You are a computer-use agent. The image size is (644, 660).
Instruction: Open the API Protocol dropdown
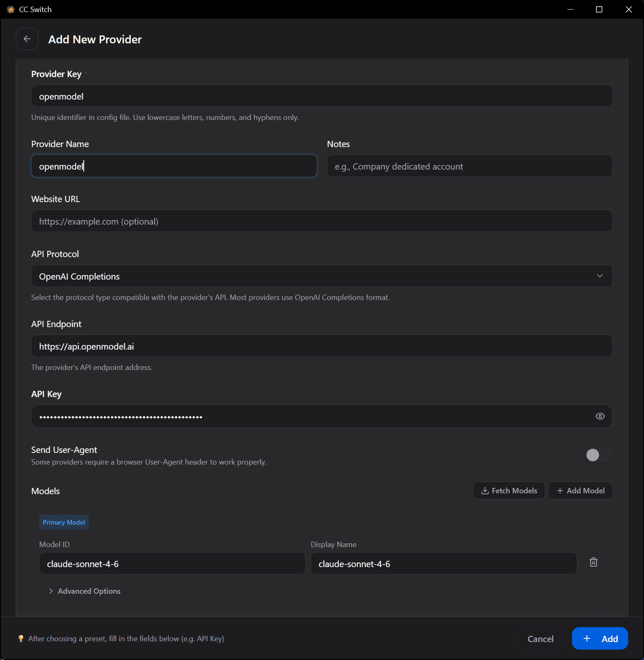pos(322,276)
